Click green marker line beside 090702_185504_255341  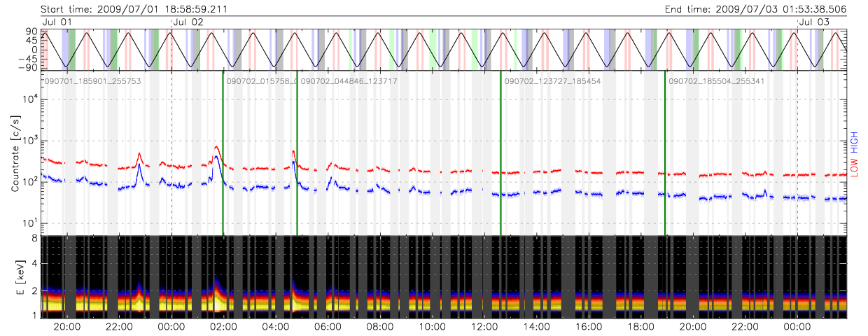point(665,154)
